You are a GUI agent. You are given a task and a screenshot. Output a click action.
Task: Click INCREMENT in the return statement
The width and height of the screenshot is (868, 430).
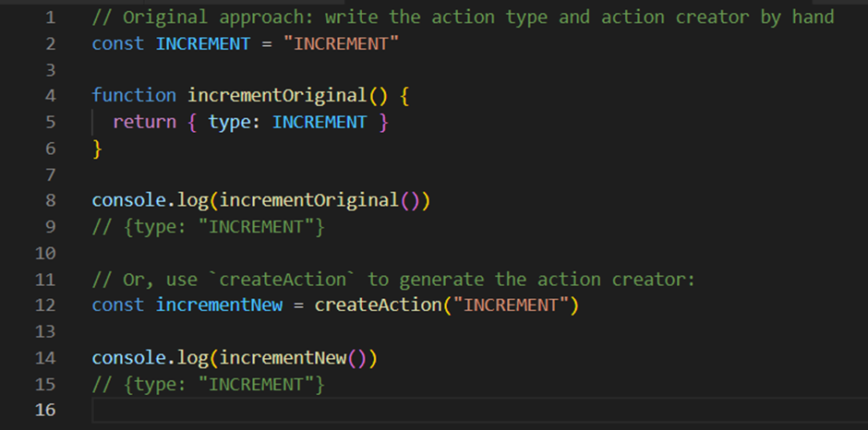(319, 123)
